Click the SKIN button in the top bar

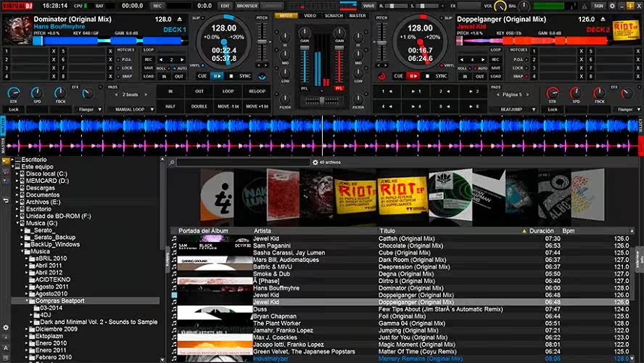(x=598, y=6)
